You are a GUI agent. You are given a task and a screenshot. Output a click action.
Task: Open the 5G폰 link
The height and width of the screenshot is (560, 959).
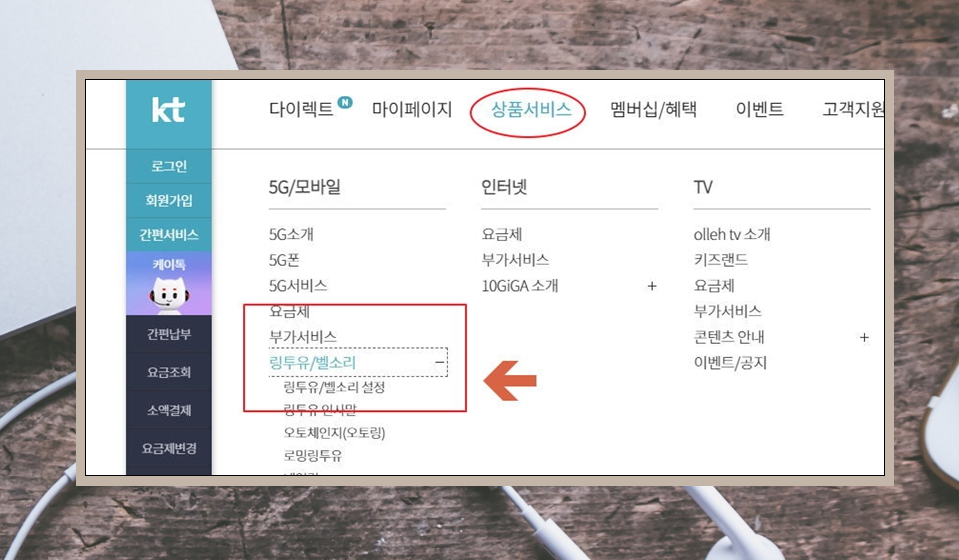click(x=284, y=260)
